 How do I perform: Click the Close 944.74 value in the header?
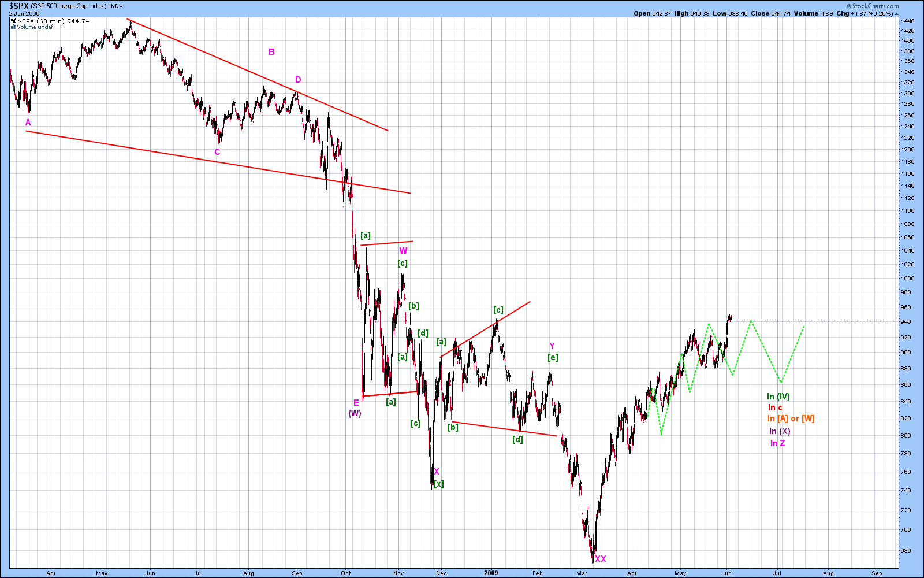click(771, 13)
